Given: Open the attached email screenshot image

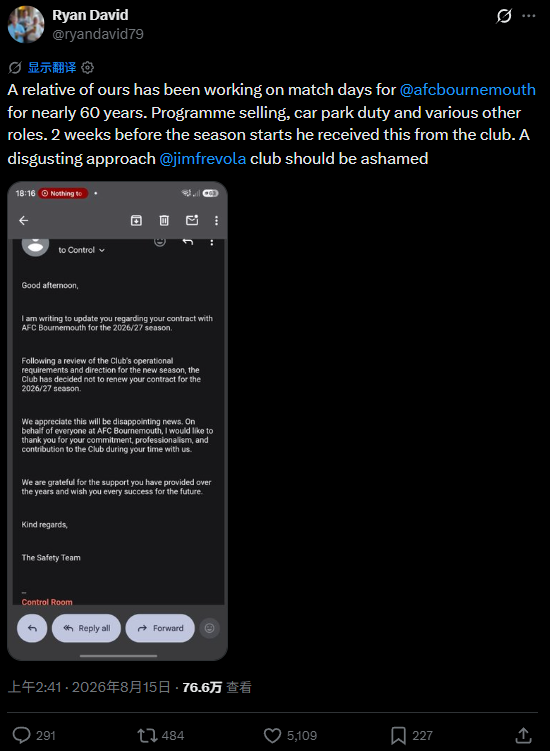Looking at the screenshot, I should [x=117, y=421].
